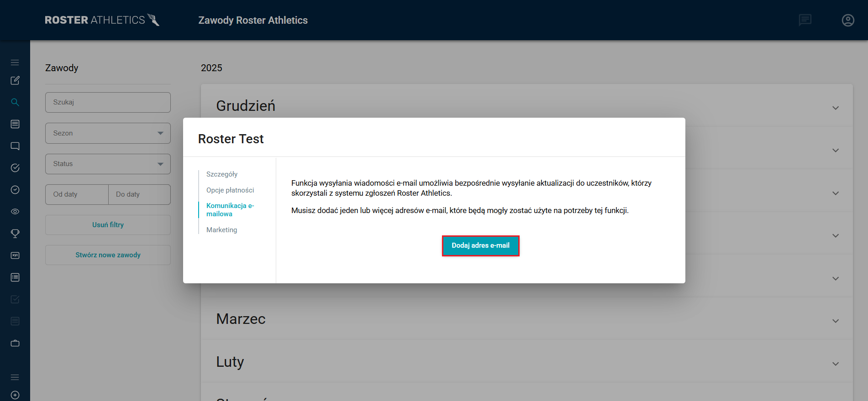Open the article list icon below the search icon
The height and width of the screenshot is (401, 868).
tap(15, 124)
